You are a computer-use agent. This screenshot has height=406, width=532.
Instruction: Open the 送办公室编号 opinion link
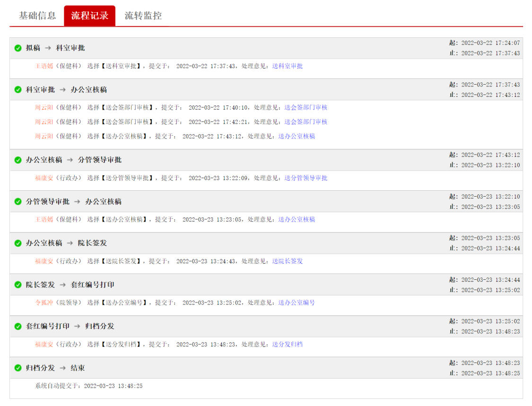tap(297, 302)
